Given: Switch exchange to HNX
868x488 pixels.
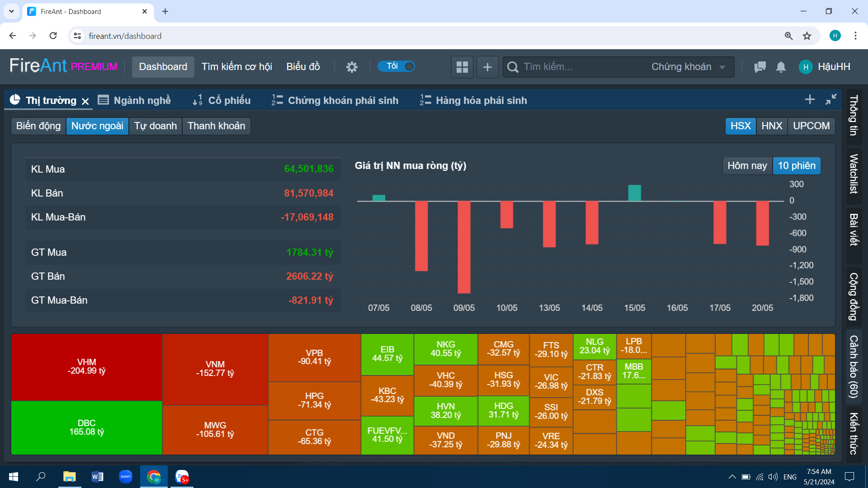Looking at the screenshot, I should [771, 126].
